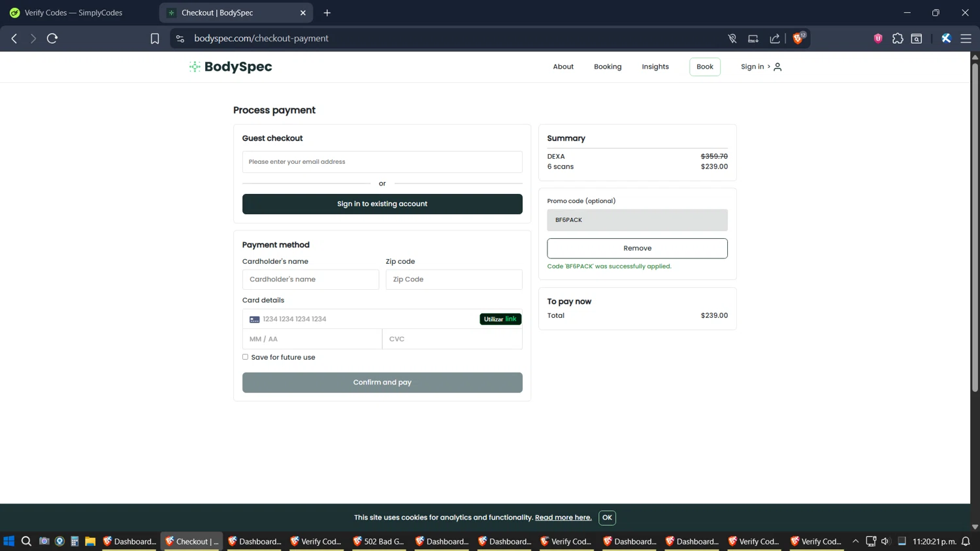Click the Sign in link

coord(752,67)
